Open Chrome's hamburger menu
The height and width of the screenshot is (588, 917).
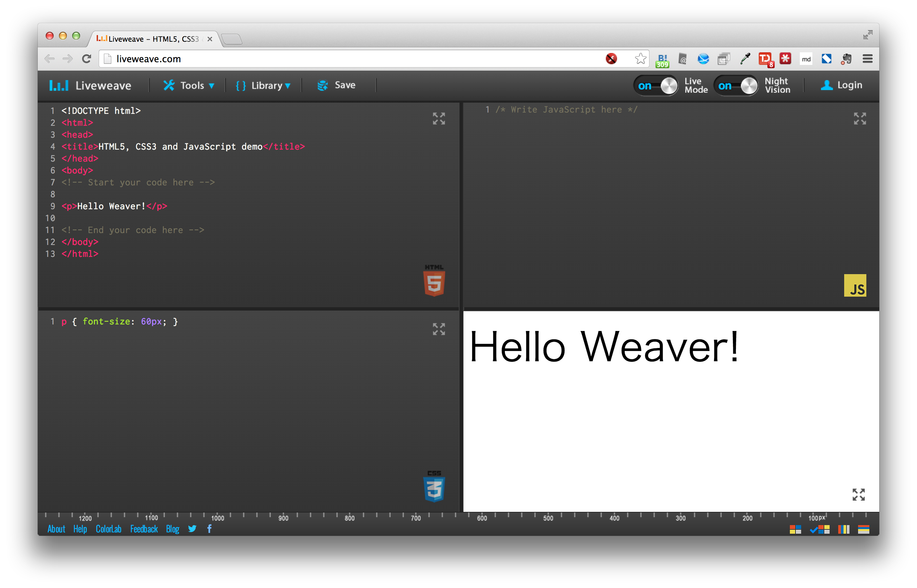[x=867, y=59]
